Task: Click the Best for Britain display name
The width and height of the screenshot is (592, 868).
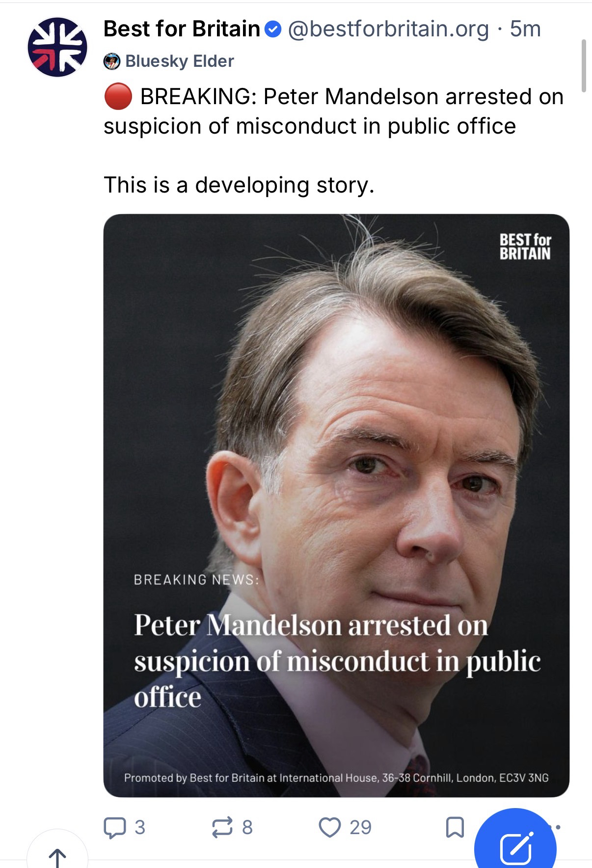Action: [182, 29]
